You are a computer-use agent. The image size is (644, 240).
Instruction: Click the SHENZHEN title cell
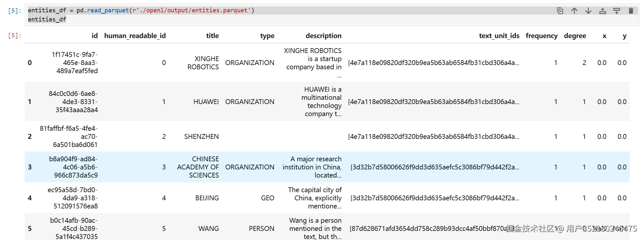tap(201, 137)
